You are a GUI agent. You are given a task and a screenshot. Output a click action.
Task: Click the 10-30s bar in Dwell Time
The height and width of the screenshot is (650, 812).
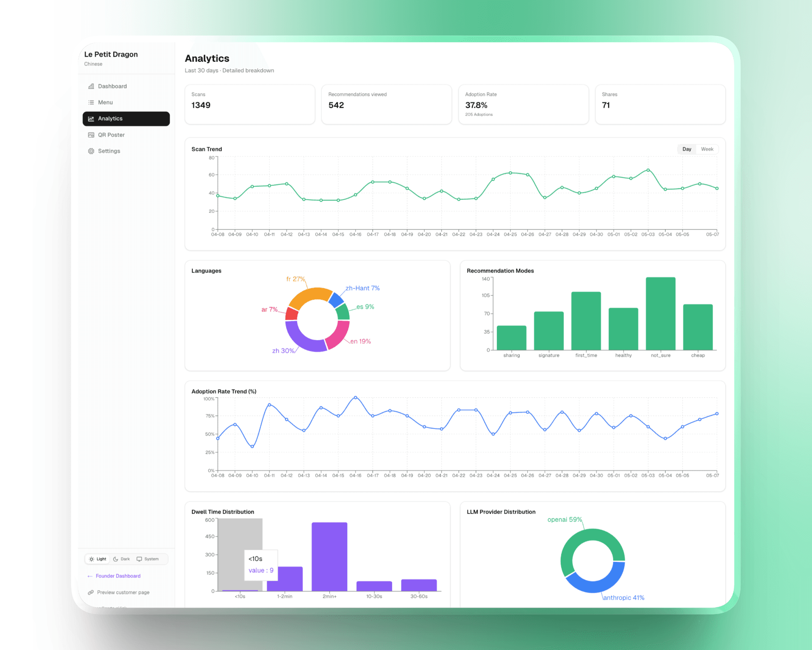(x=374, y=586)
